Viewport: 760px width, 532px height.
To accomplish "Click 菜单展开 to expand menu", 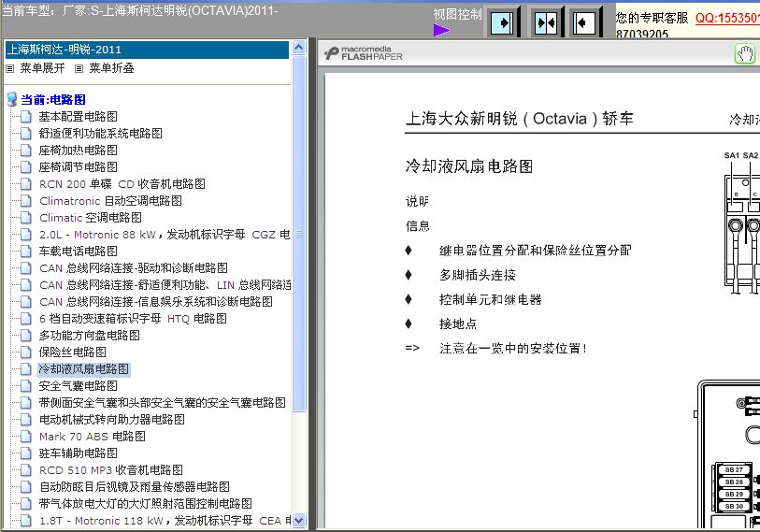I will click(42, 68).
